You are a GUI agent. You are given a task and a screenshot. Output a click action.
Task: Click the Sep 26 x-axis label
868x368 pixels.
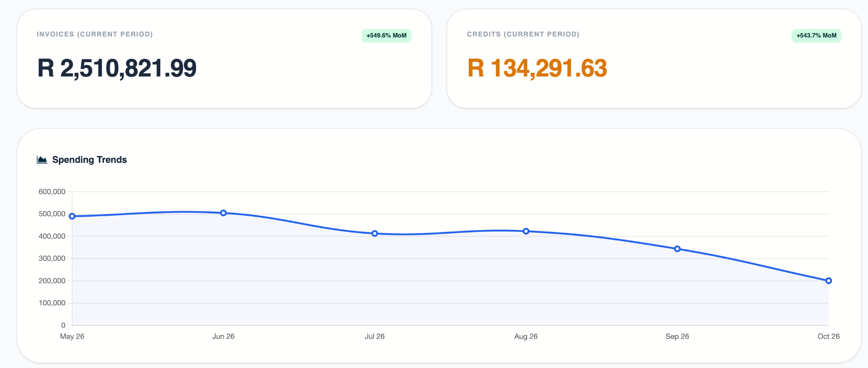677,336
